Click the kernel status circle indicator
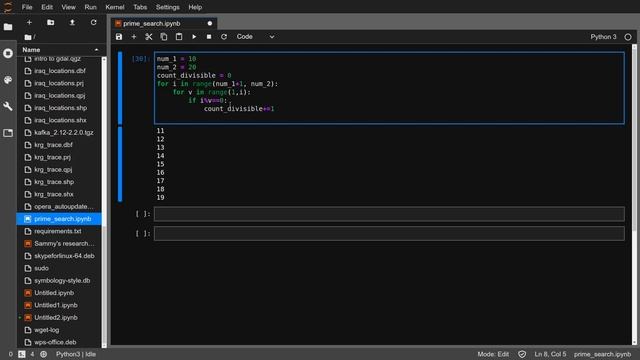This screenshot has width=640, height=360. pos(628,37)
